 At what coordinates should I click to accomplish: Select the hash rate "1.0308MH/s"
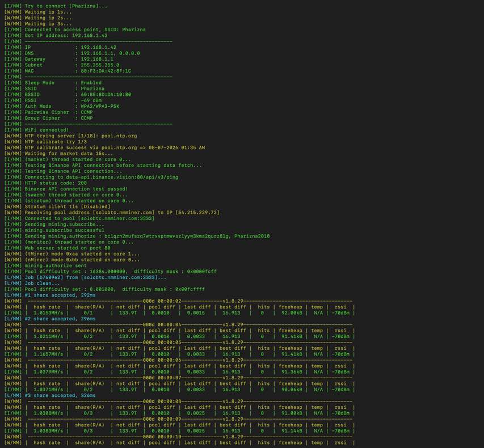point(48,413)
